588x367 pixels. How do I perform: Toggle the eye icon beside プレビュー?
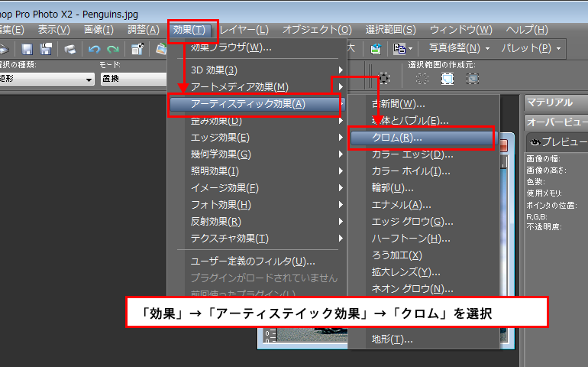pyautogui.click(x=535, y=141)
